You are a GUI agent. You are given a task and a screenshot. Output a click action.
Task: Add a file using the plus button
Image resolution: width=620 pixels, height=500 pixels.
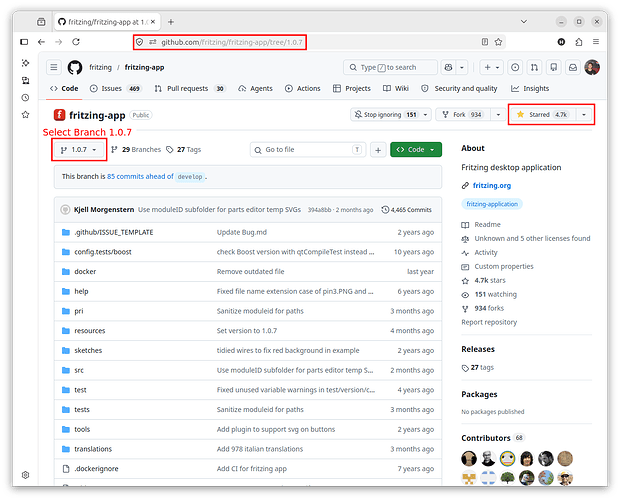tap(378, 150)
